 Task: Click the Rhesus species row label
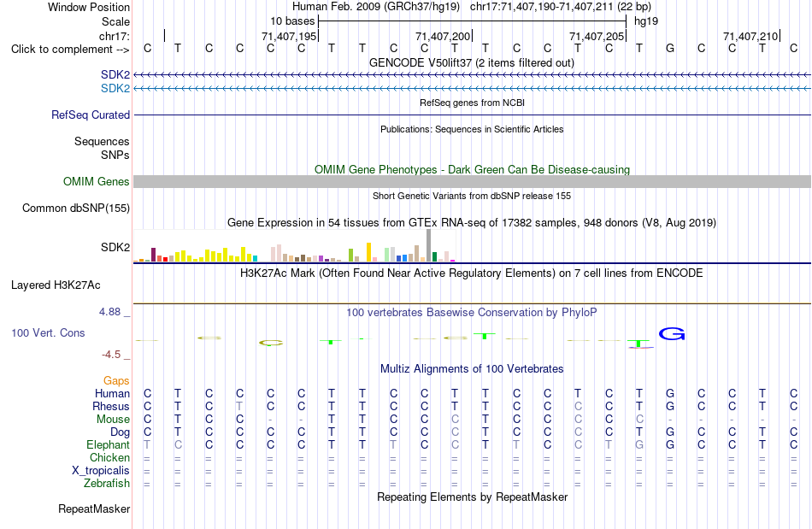pyautogui.click(x=111, y=406)
